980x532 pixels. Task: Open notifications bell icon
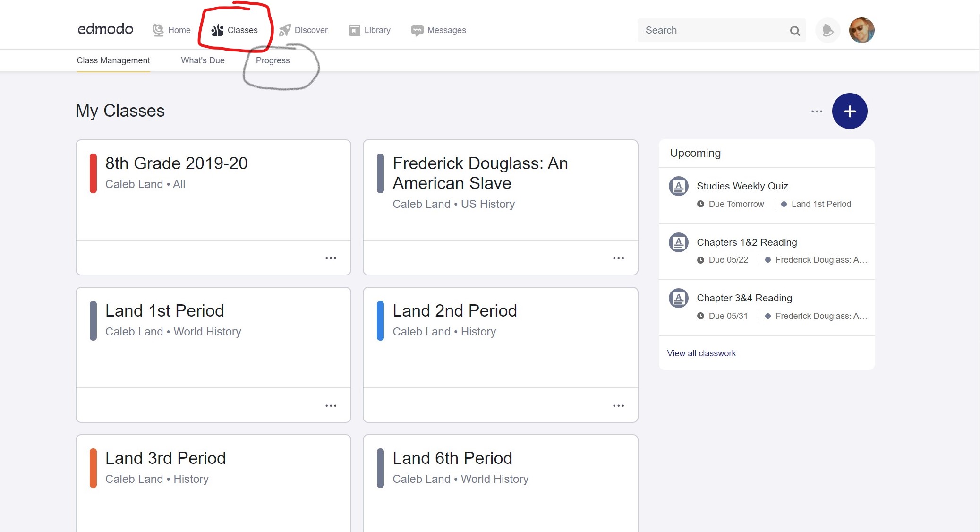[827, 30]
